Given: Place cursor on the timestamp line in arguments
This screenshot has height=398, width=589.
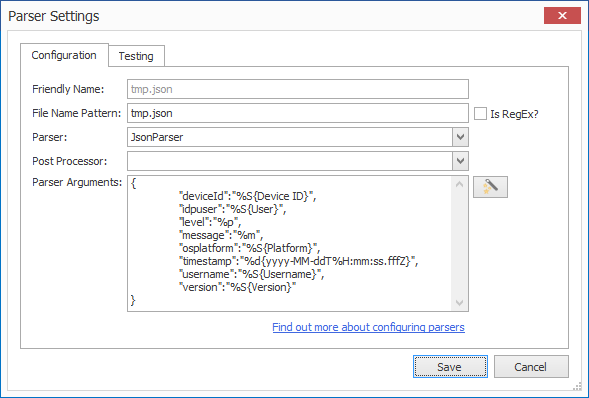Looking at the screenshot, I should pos(299,261).
